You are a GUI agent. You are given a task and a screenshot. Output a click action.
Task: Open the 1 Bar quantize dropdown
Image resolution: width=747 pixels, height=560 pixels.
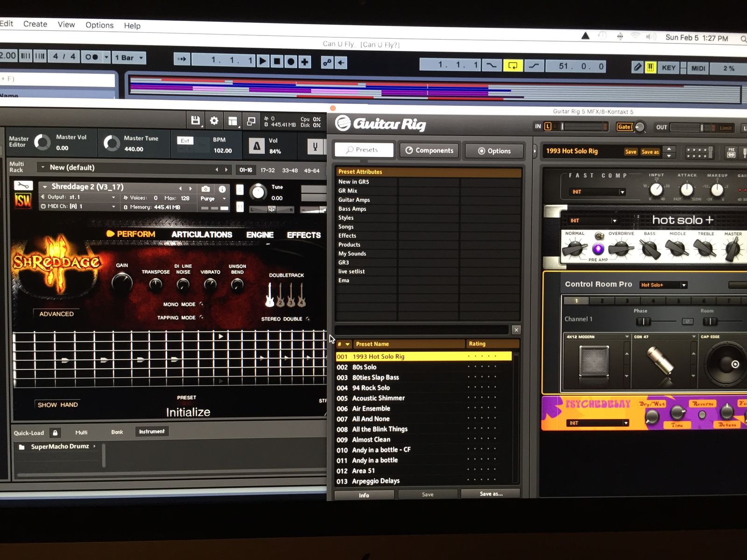(x=130, y=58)
